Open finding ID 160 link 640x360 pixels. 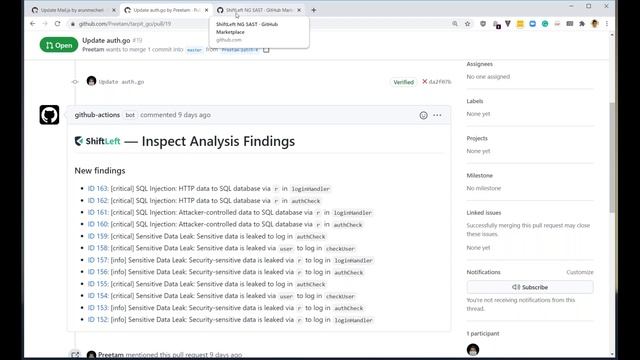click(98, 224)
